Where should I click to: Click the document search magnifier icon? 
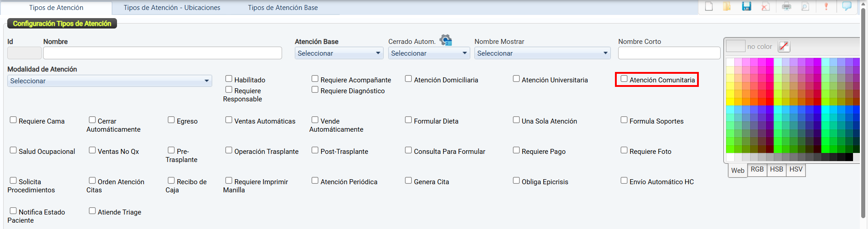pos(805,6)
